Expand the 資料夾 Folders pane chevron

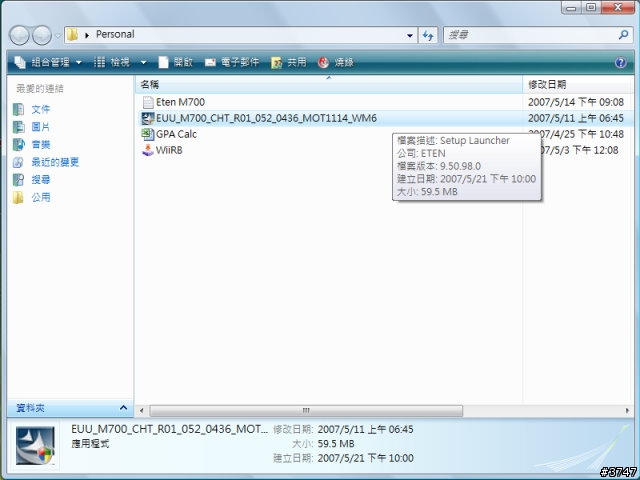(x=123, y=407)
